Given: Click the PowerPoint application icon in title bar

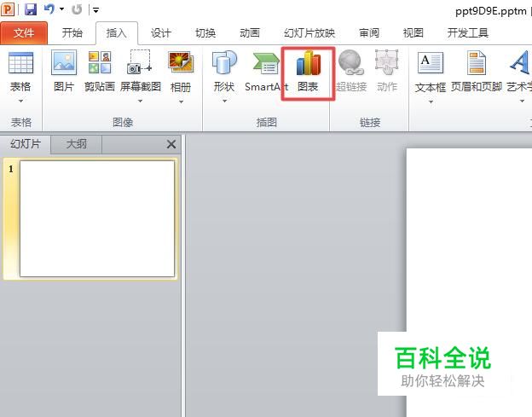Looking at the screenshot, I should click(8, 9).
